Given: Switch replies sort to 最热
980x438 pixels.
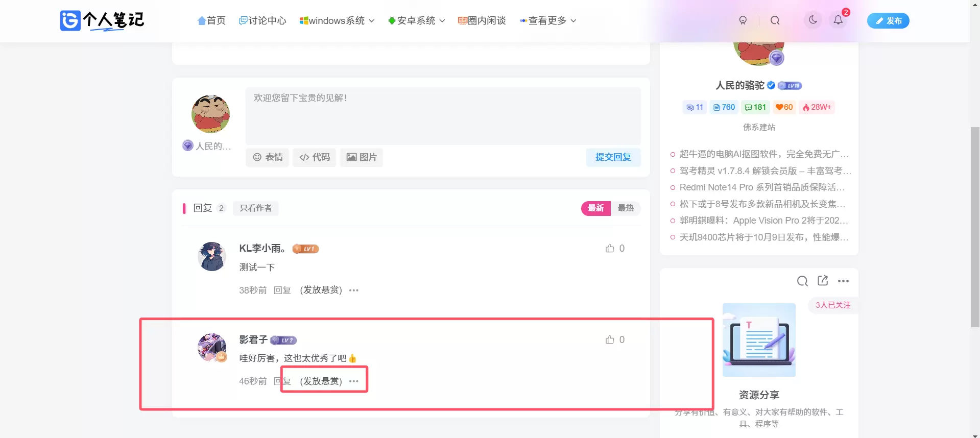Looking at the screenshot, I should point(626,208).
